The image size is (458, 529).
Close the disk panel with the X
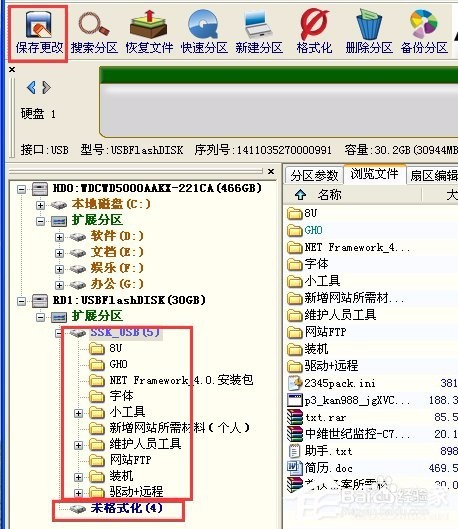point(12,69)
